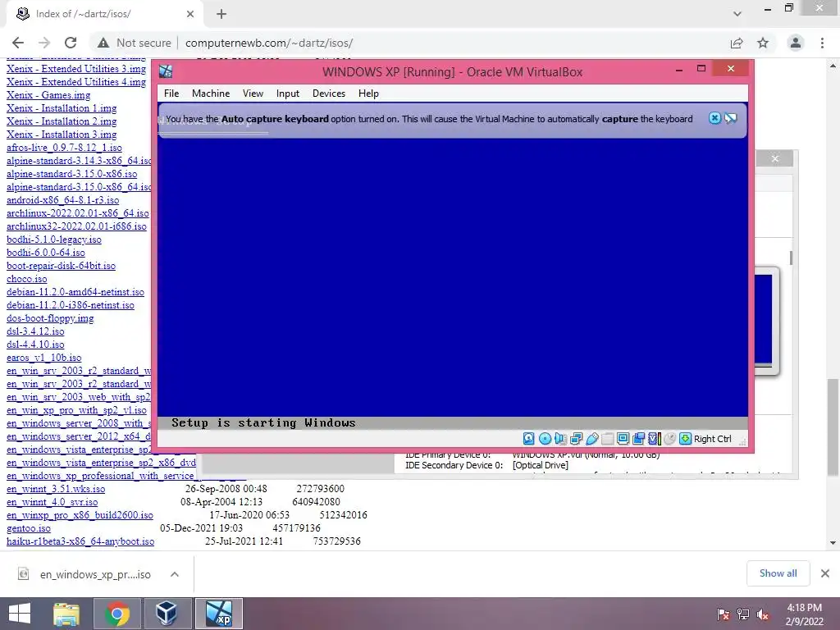This screenshot has height=630, width=840.
Task: Select the 'Index of /~dartz/isos/' tab
Action: pos(104,14)
